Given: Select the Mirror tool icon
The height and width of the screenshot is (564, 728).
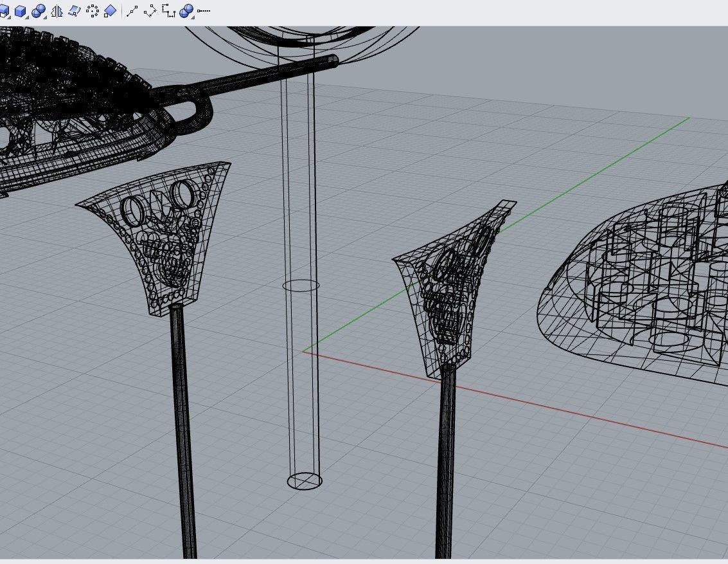Looking at the screenshot, I should click(x=57, y=11).
